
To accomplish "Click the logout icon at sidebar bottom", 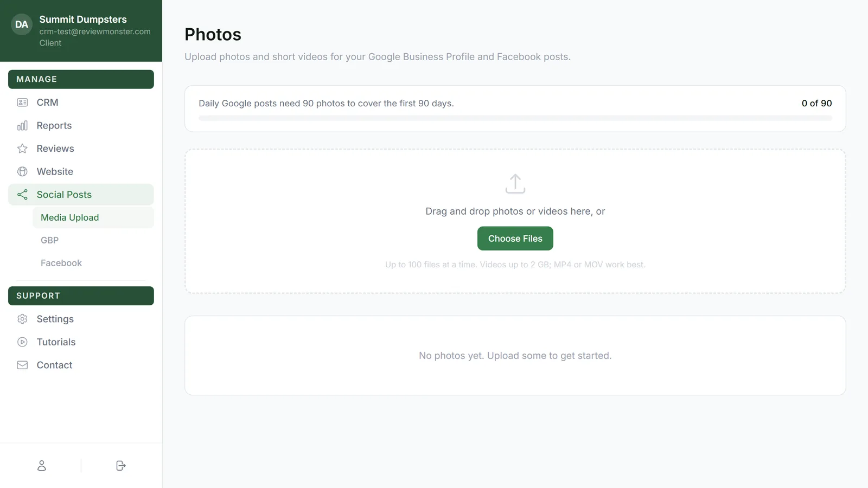I will coord(121,466).
